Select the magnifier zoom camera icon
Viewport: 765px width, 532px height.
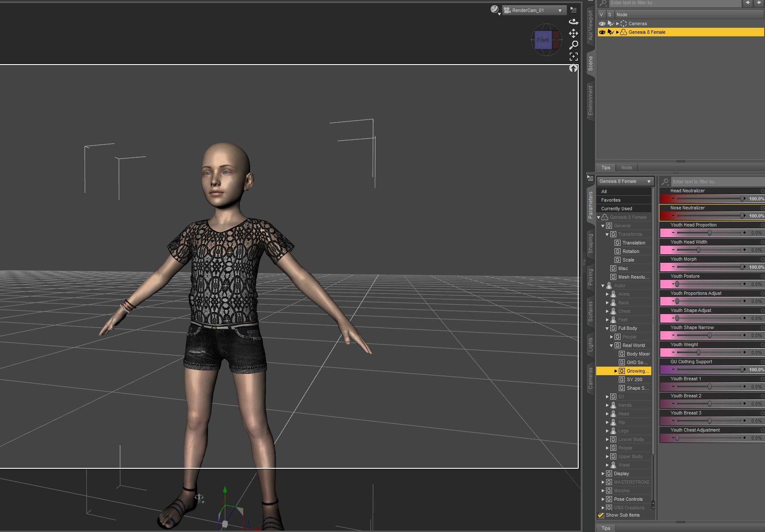[574, 45]
